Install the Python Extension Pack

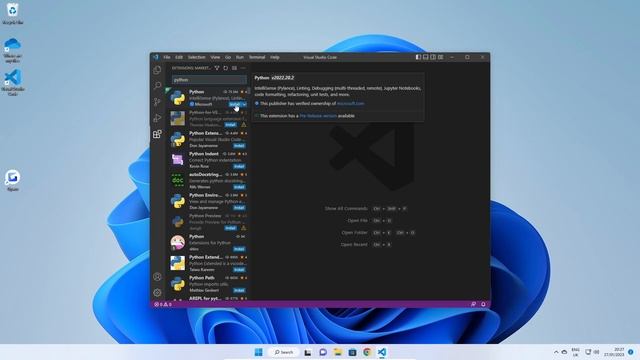point(239,146)
